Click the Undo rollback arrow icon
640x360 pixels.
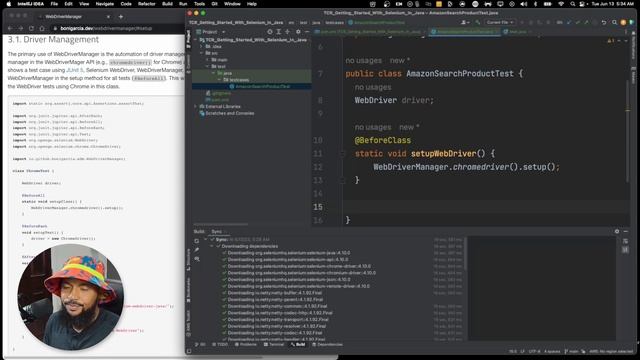(x=604, y=22)
